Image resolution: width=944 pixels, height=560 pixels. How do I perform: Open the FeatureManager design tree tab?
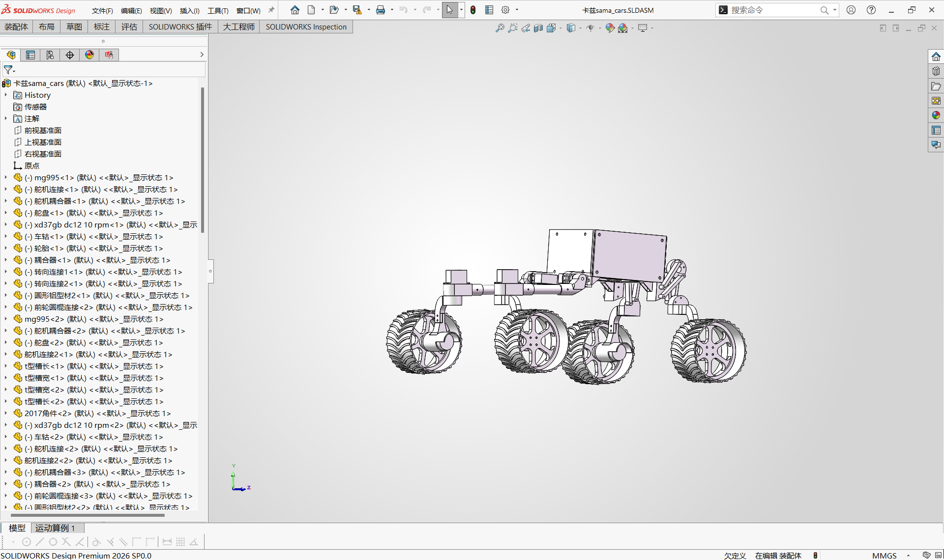pos(11,55)
